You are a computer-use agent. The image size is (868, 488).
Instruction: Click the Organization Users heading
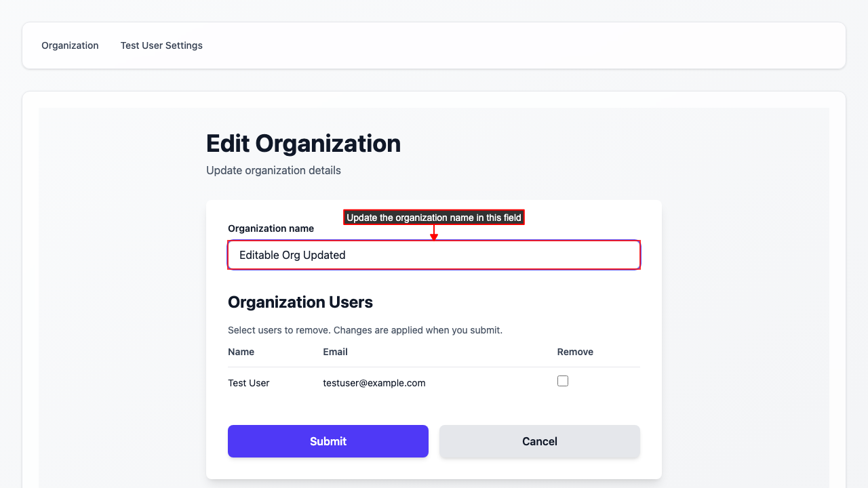[x=300, y=302]
